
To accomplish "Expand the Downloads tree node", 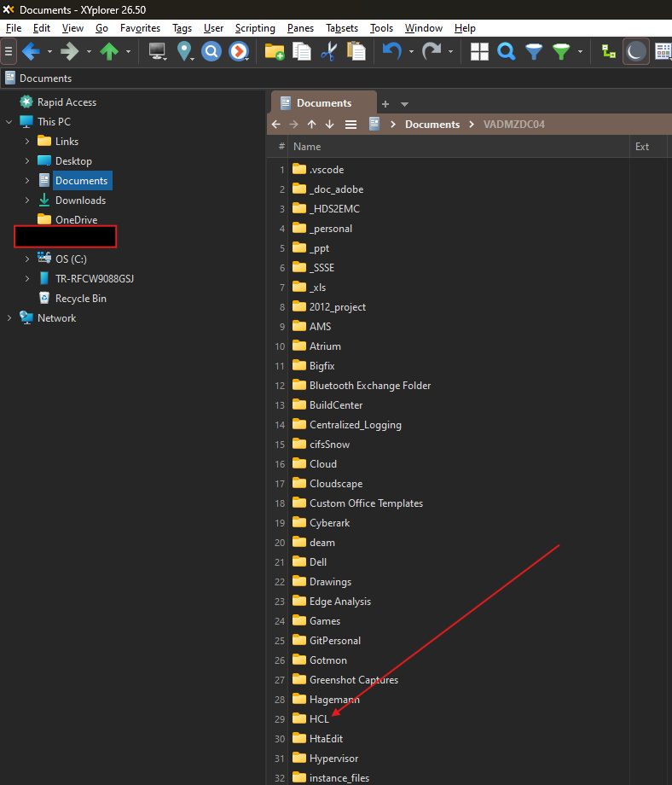I will [x=27, y=201].
